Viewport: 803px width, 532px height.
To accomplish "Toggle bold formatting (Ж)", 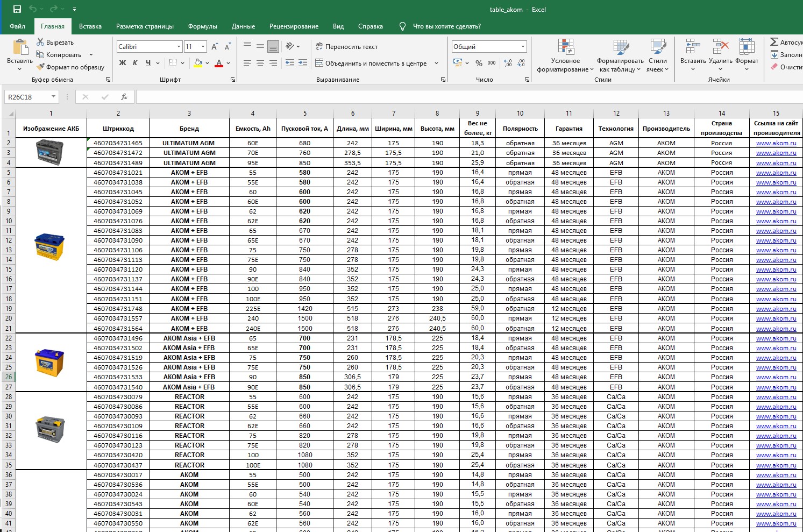I will 123,63.
